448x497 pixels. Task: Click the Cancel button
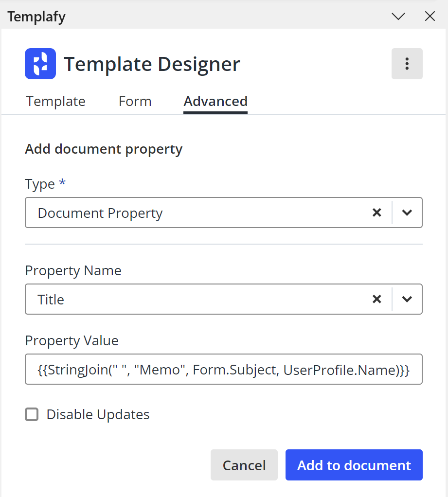coord(244,465)
